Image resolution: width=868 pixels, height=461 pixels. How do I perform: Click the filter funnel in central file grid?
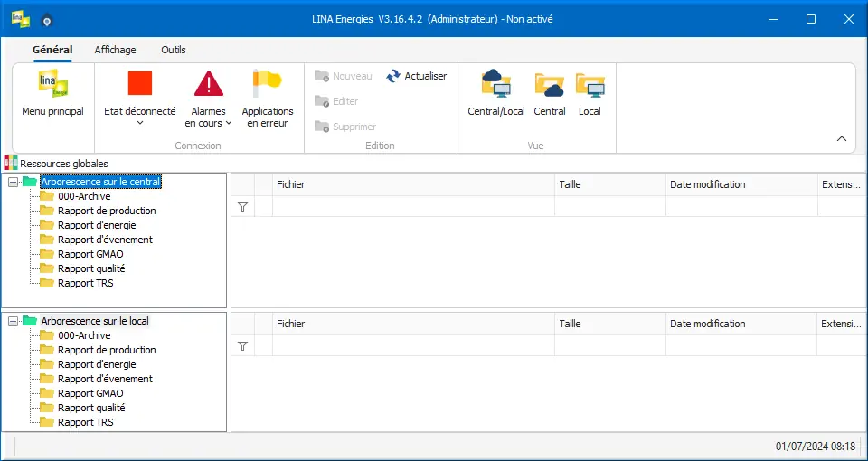tap(242, 207)
